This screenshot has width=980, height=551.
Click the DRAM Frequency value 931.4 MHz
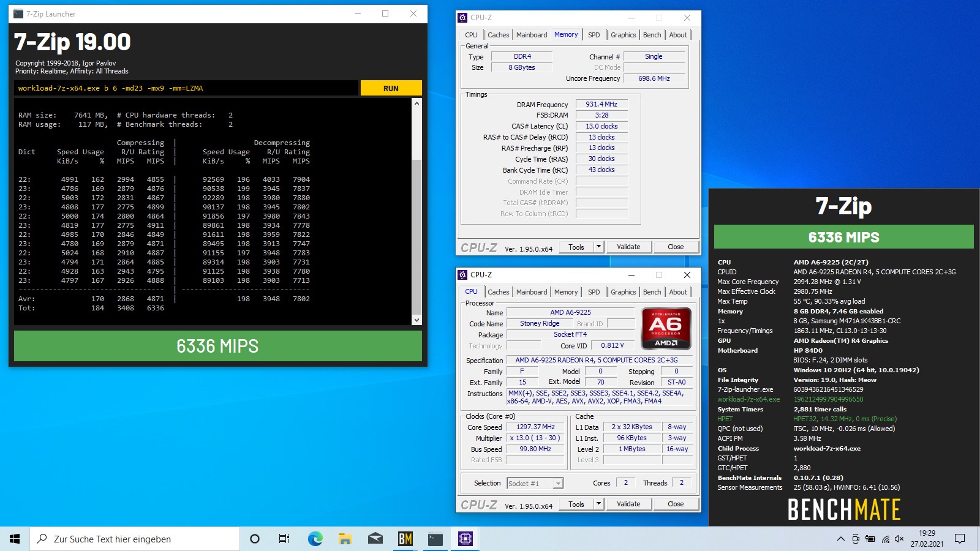pos(601,105)
